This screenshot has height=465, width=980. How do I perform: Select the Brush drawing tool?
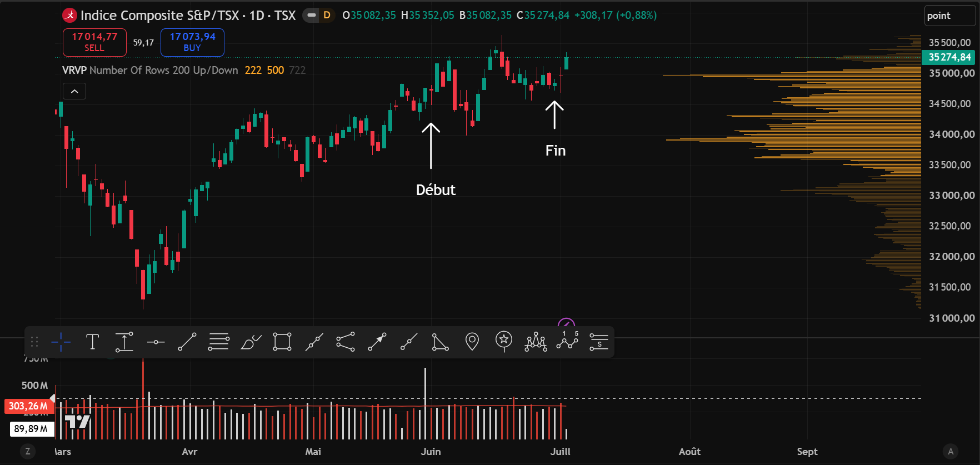click(251, 342)
